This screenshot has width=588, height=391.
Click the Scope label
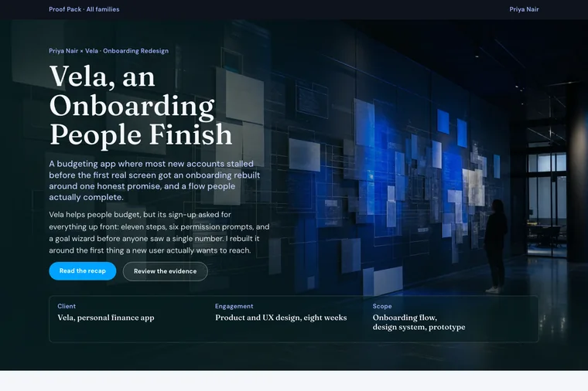[382, 306]
